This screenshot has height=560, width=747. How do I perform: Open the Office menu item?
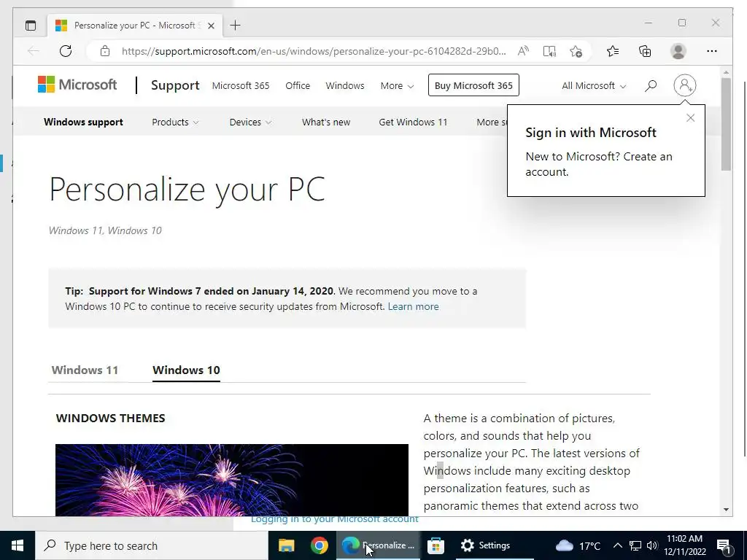[298, 86]
